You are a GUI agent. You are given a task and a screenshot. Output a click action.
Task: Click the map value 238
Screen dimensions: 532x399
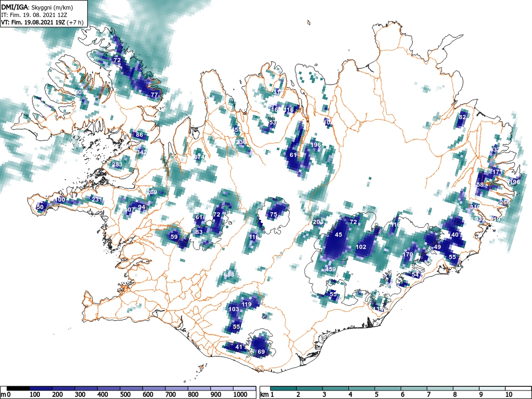tap(241, 142)
